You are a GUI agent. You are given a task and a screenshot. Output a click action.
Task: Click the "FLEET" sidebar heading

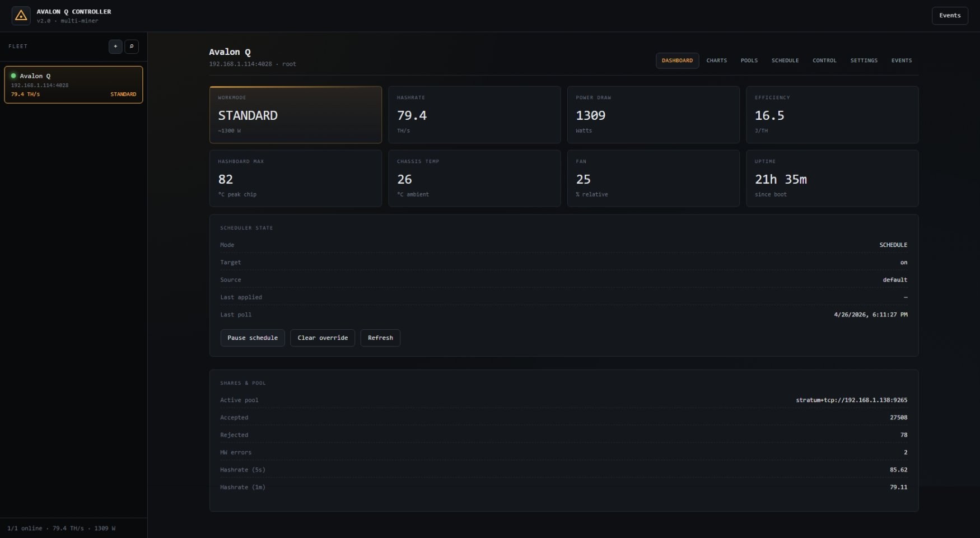18,46
